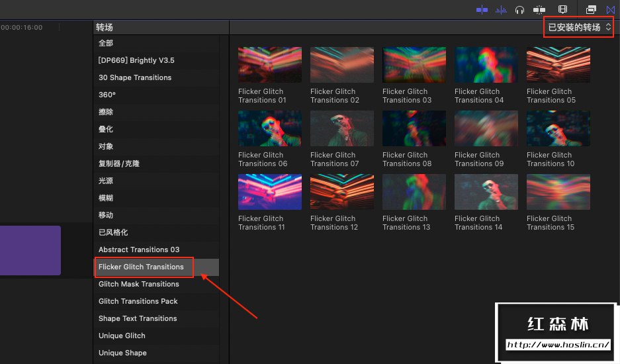Select Abstract Transitions 03 category
This screenshot has width=620, height=364.
[x=156, y=250]
